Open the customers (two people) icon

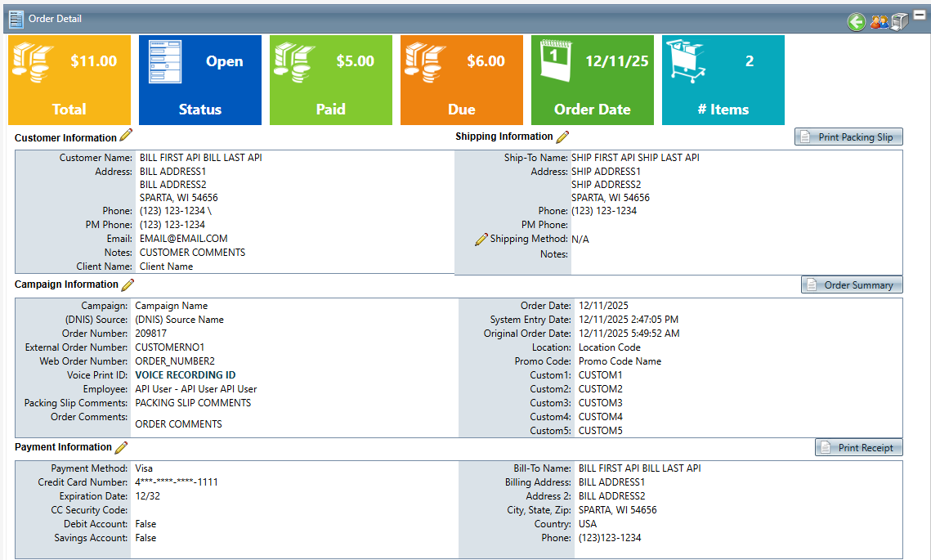pos(879,22)
